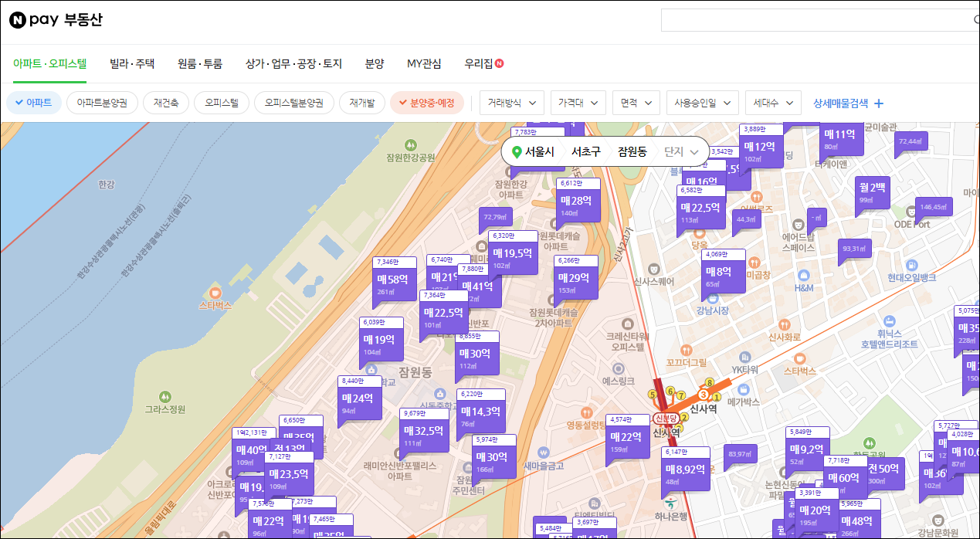Click the 매19억 104㎡ listing marker

coord(381,343)
